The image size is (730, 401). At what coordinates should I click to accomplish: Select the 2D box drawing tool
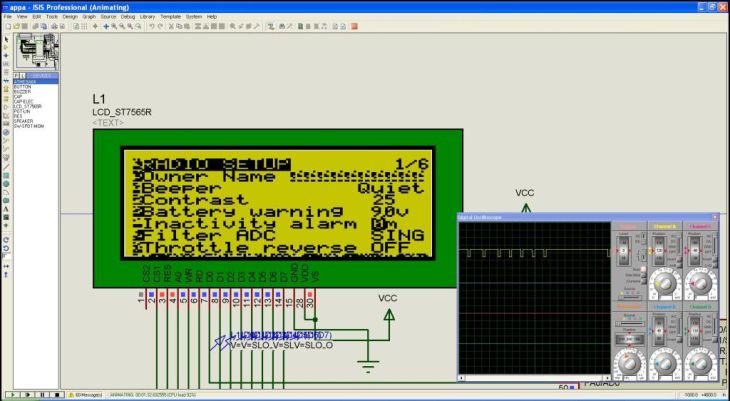pyautogui.click(x=7, y=175)
